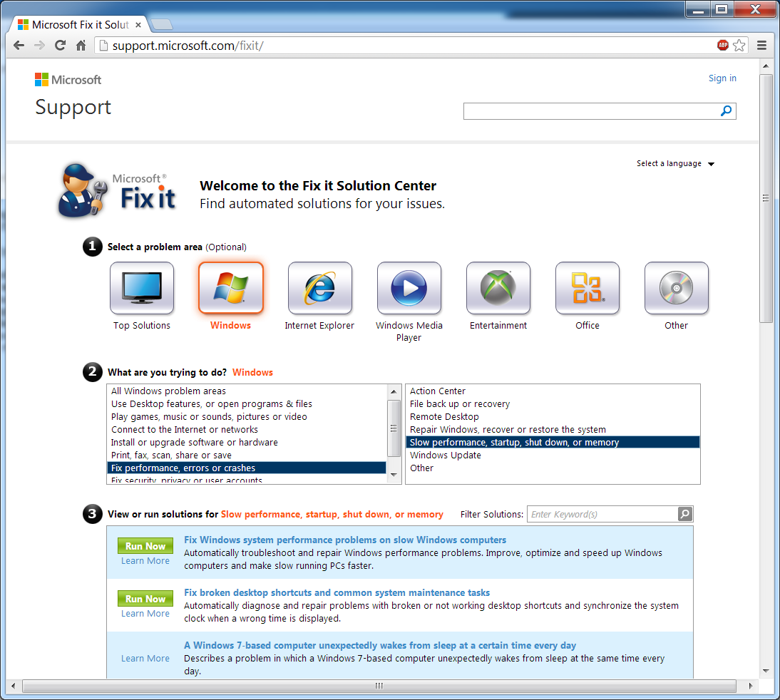
Task: Click the browser forward arrow
Action: pos(39,46)
